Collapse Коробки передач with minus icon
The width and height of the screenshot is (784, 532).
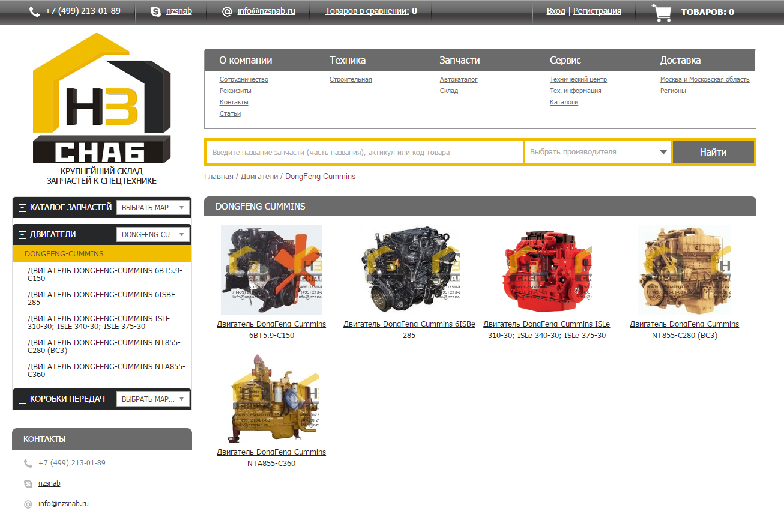coord(22,399)
